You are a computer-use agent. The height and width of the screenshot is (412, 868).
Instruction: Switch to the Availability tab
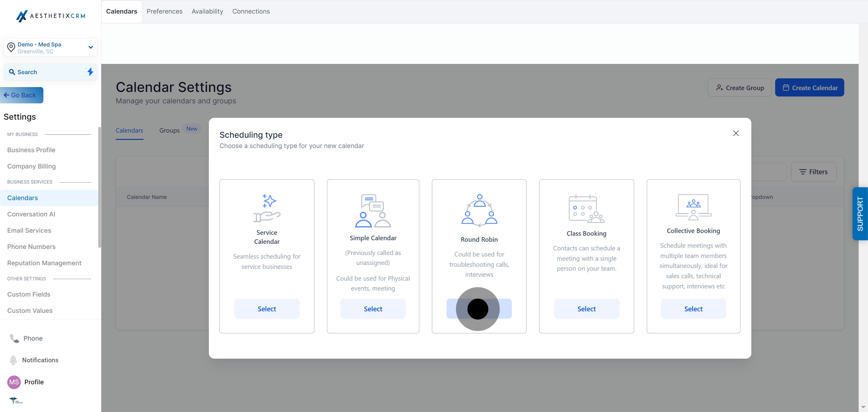click(207, 11)
